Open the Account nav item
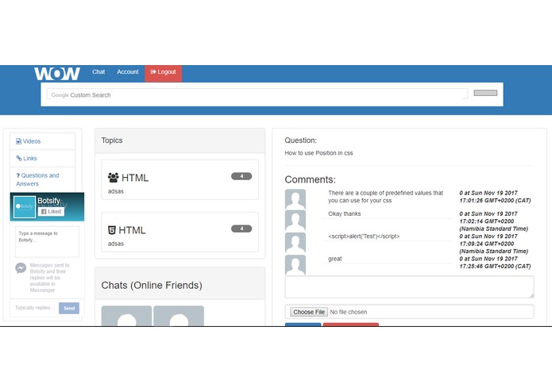The height and width of the screenshot is (392, 552). [128, 71]
